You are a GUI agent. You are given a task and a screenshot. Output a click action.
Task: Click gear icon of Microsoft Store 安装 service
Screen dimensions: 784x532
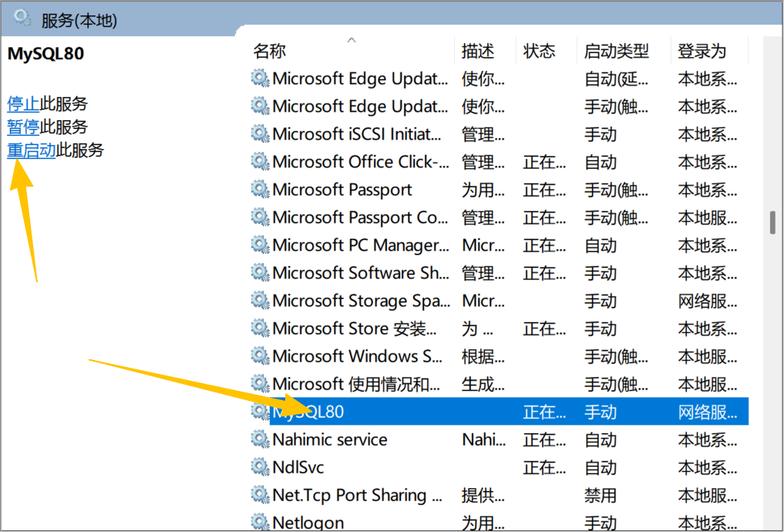pos(260,328)
